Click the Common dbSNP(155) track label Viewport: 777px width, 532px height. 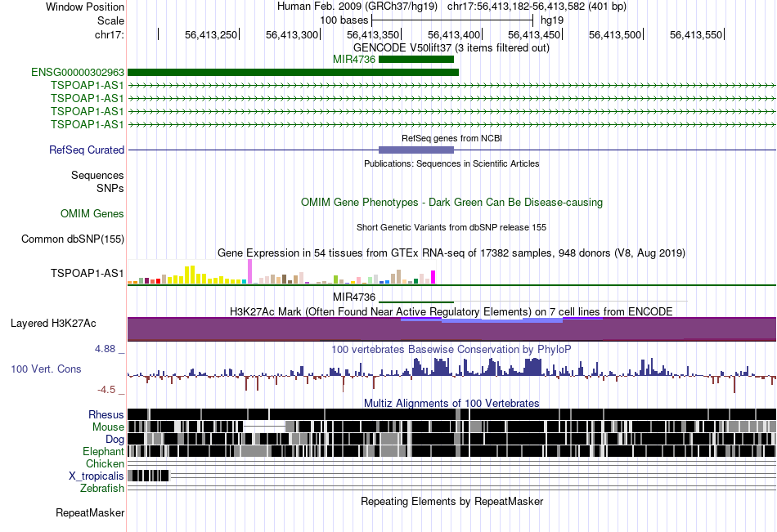(x=73, y=239)
